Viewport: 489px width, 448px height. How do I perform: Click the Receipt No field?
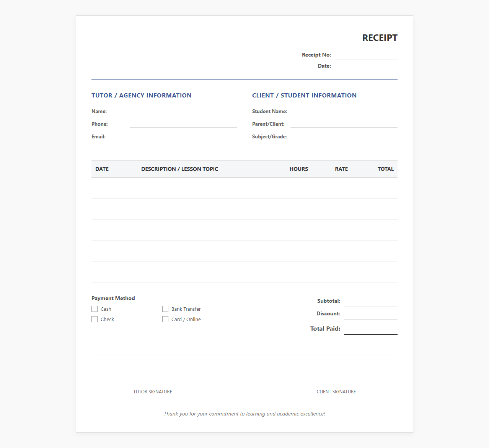[366, 55]
